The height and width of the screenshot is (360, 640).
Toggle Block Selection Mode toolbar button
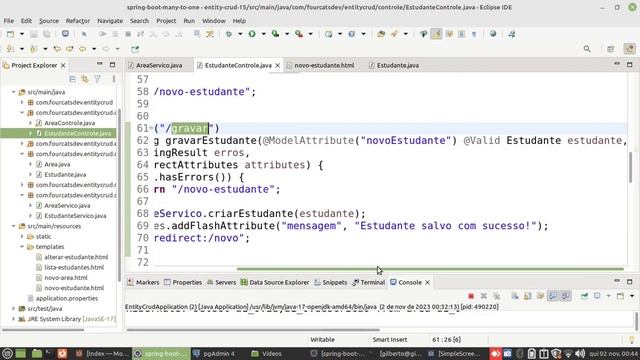(462, 34)
